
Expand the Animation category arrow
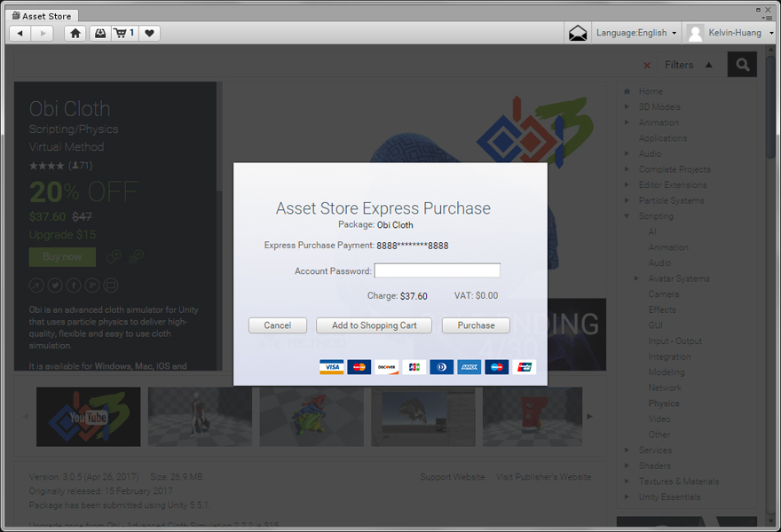pos(627,122)
